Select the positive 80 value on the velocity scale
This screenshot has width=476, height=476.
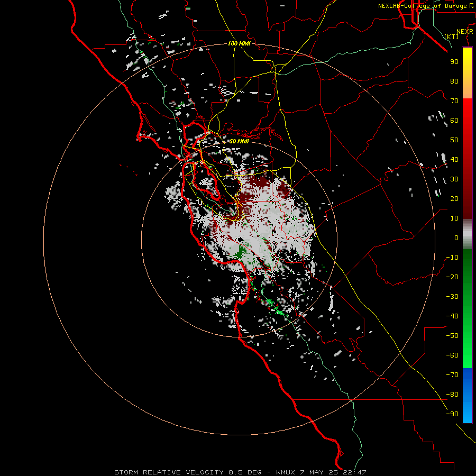click(454, 81)
